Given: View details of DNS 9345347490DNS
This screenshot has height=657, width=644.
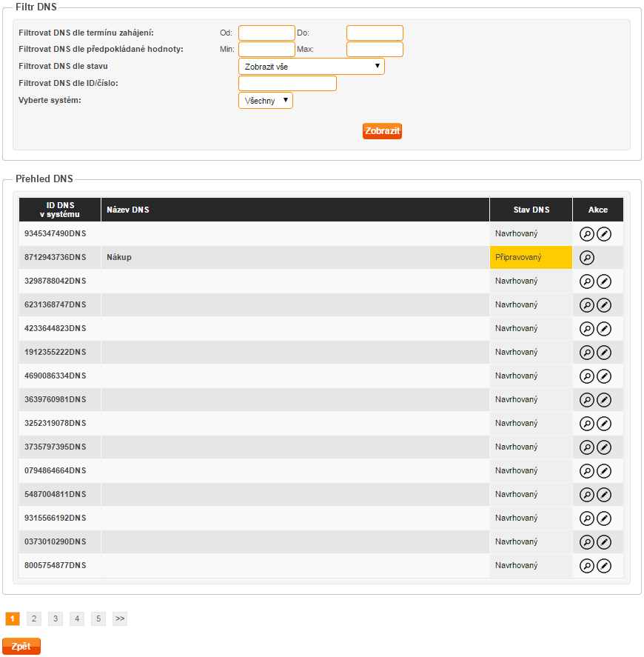Looking at the screenshot, I should click(587, 234).
